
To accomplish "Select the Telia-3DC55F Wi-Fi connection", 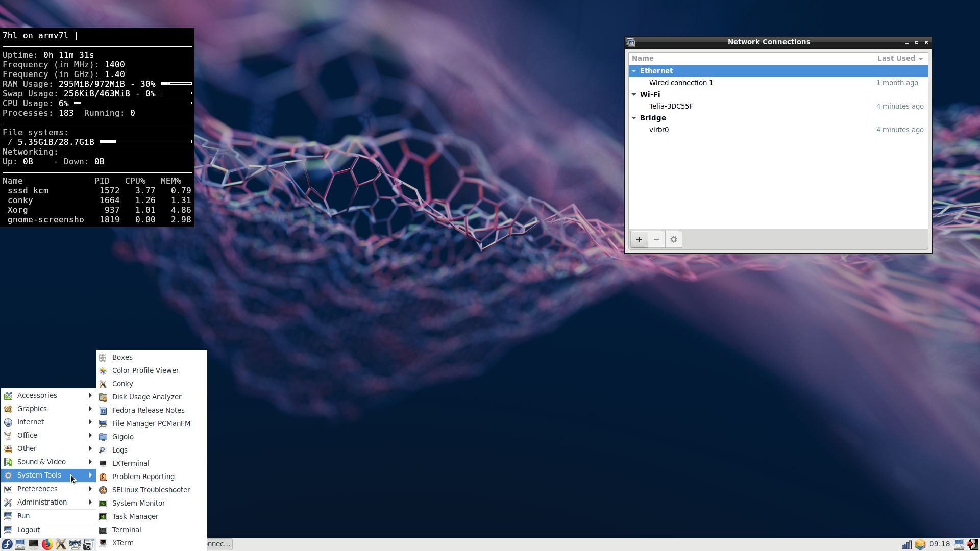I will click(671, 106).
